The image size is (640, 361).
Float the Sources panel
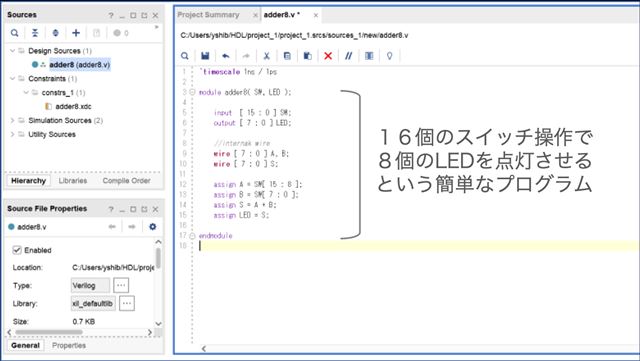click(144, 16)
